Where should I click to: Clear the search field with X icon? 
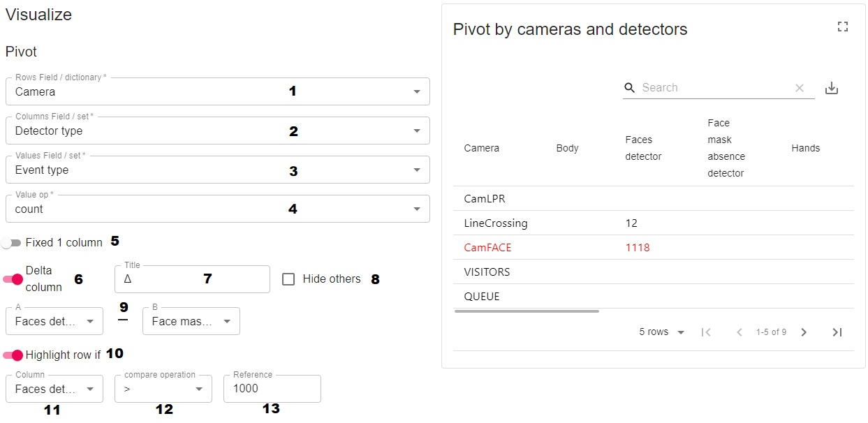(x=800, y=88)
